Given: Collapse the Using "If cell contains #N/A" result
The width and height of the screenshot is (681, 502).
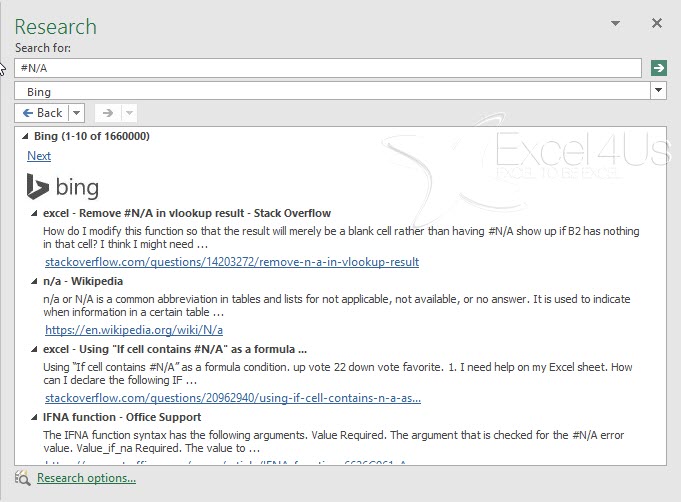Looking at the screenshot, I should click(34, 350).
